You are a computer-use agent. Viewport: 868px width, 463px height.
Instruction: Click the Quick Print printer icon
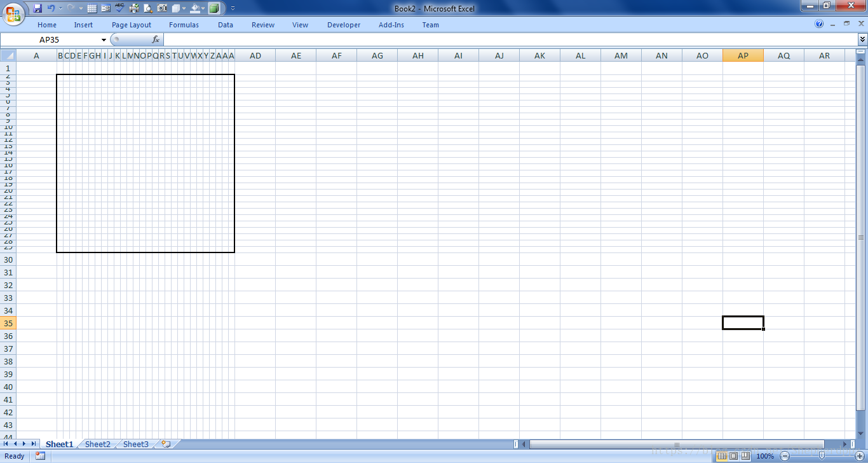134,8
